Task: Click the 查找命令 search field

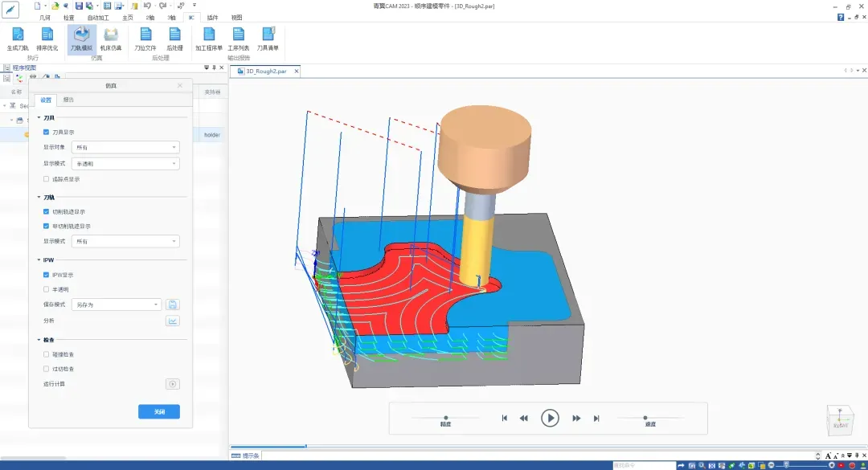Action: coord(644,465)
